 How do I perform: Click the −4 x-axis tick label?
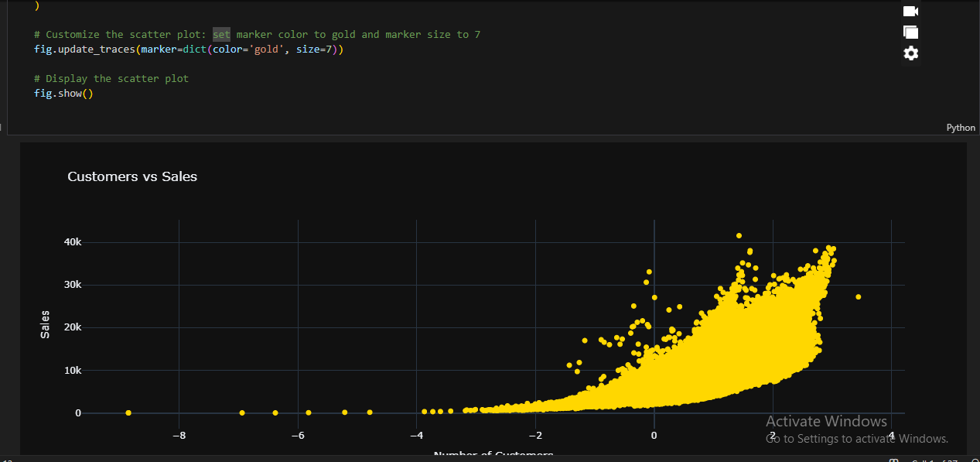[417, 436]
